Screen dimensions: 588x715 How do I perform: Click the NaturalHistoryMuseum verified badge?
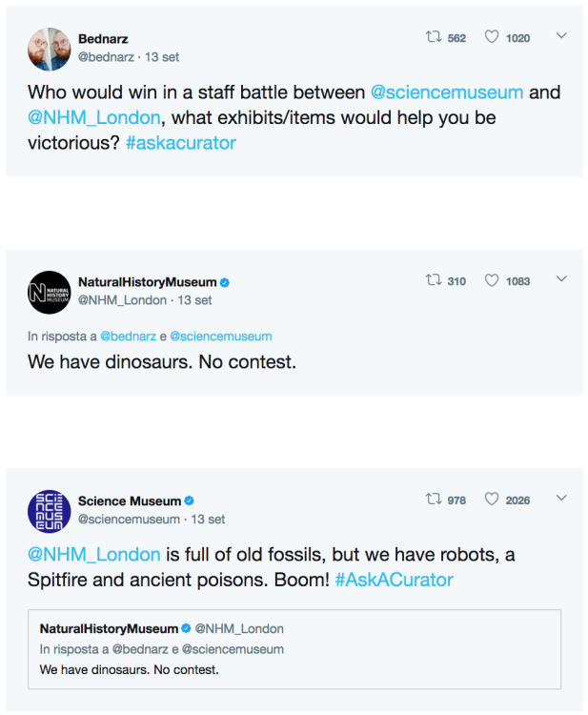click(225, 282)
